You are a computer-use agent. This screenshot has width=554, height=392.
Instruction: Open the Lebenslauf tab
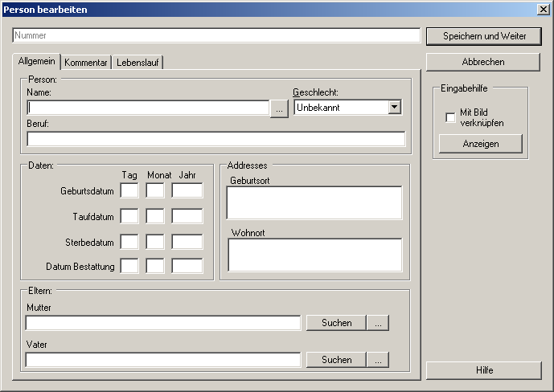(140, 63)
